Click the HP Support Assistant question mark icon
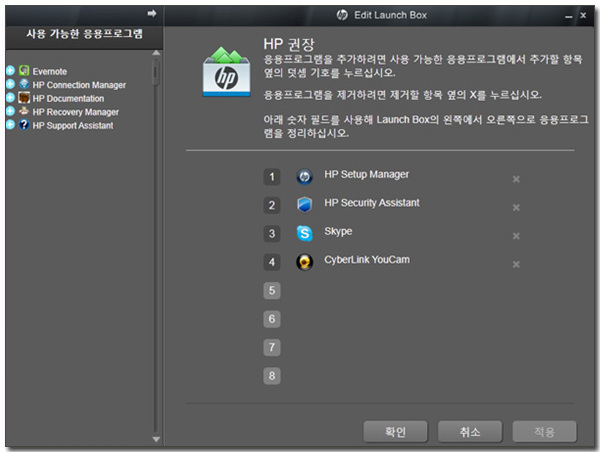The width and height of the screenshot is (600, 452). [24, 125]
